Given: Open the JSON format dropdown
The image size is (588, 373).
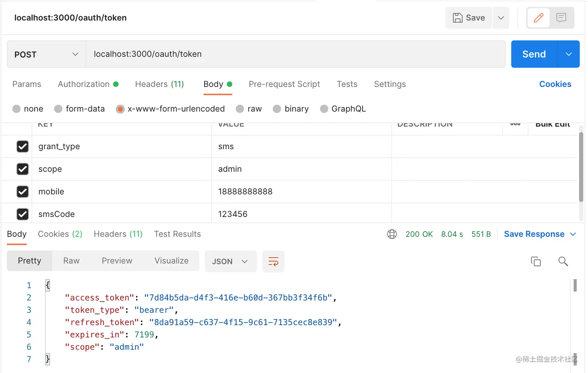Looking at the screenshot, I should pyautogui.click(x=230, y=261).
